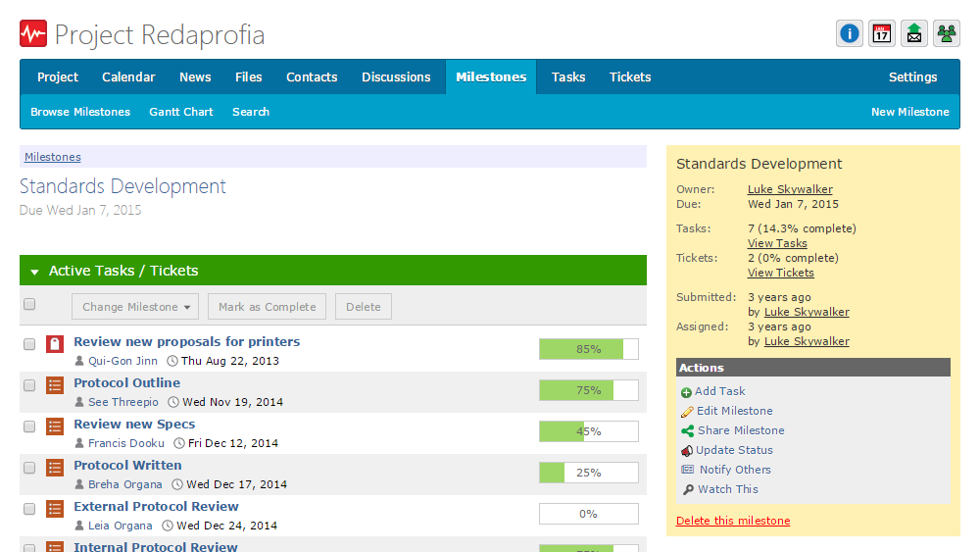Click person icon next to Breha Organa
The image size is (980, 552).
(x=79, y=484)
